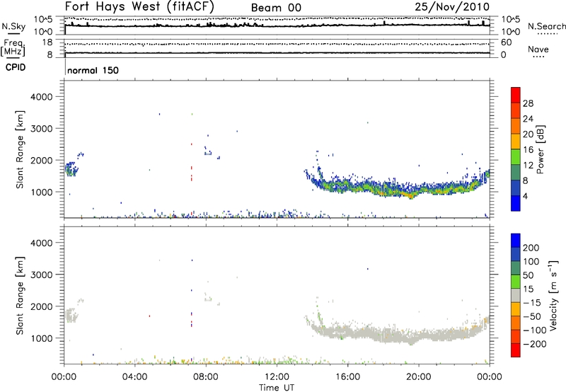This screenshot has height=392, width=566.
Task: Click the 200 tick on Velocity colorbar
Action: 531,248
